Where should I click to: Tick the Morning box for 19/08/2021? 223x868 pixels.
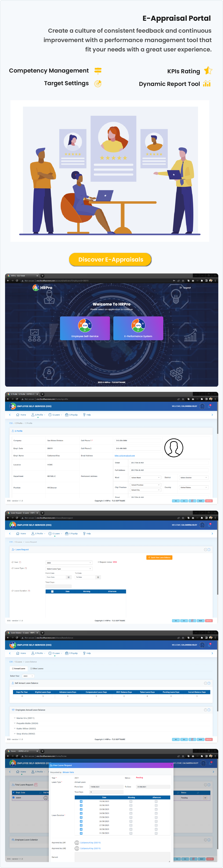[131, 801]
